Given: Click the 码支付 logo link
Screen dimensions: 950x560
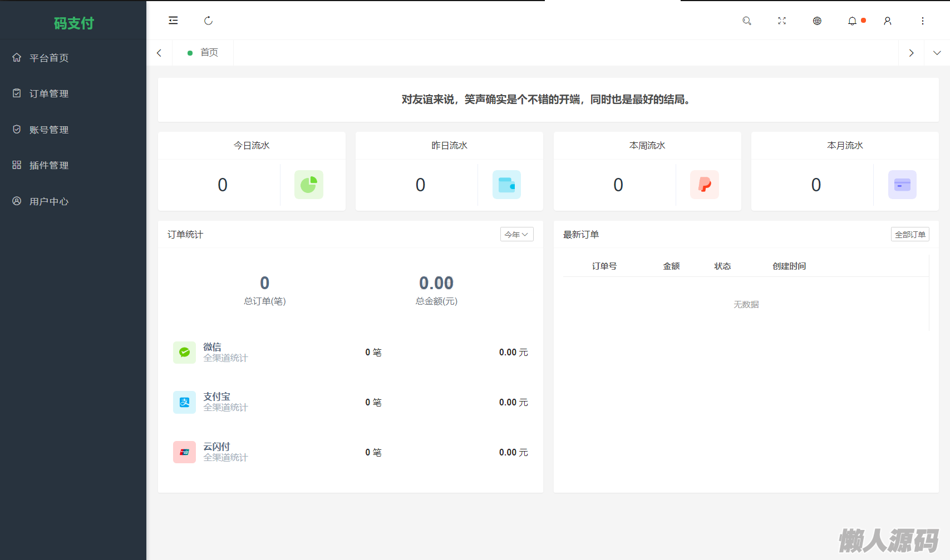Looking at the screenshot, I should coord(73,23).
